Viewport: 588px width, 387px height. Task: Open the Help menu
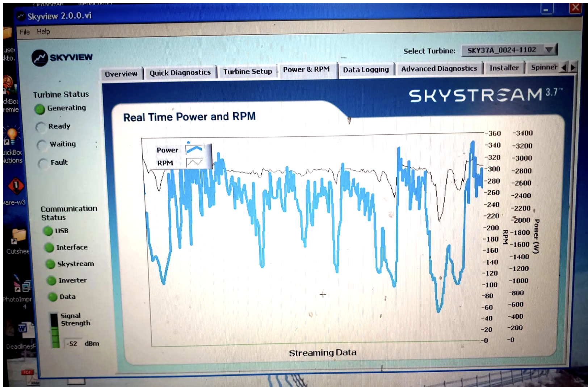click(43, 31)
